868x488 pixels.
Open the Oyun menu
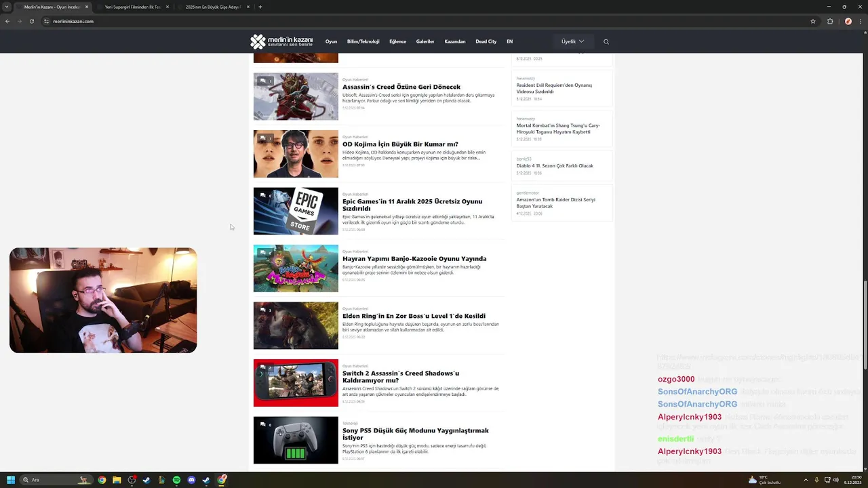click(x=331, y=41)
